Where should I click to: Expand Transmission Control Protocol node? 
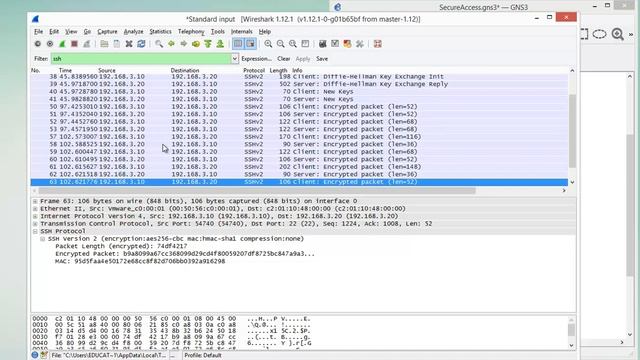(x=35, y=224)
